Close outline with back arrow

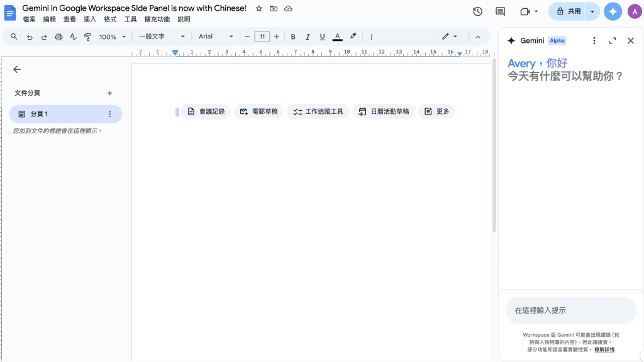pyautogui.click(x=17, y=69)
